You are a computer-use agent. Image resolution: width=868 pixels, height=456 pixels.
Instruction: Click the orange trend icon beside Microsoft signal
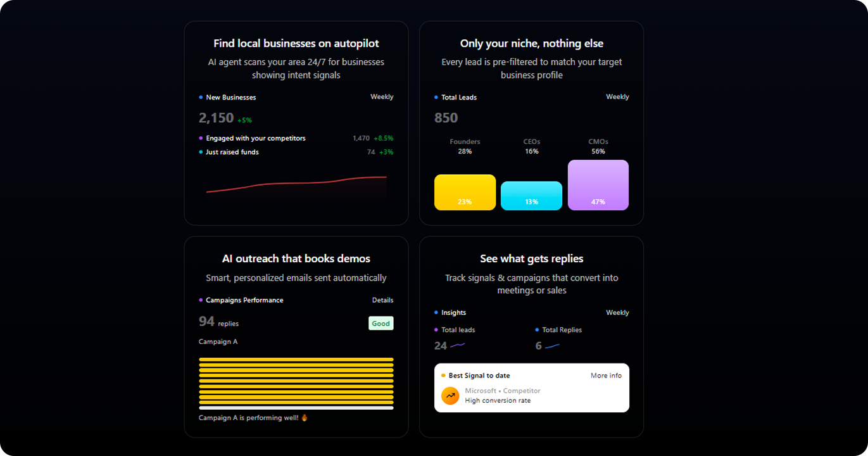tap(449, 395)
